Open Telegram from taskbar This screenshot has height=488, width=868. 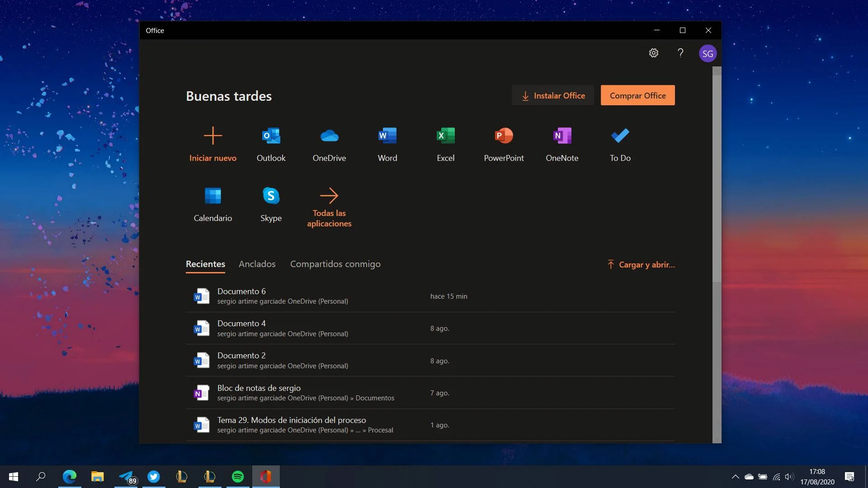click(x=126, y=477)
